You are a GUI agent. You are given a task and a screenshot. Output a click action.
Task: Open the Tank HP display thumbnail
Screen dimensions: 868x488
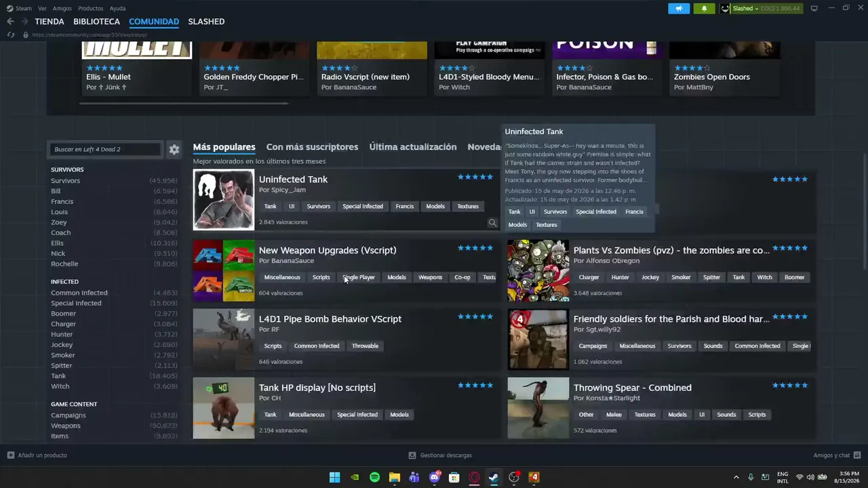[x=224, y=408]
